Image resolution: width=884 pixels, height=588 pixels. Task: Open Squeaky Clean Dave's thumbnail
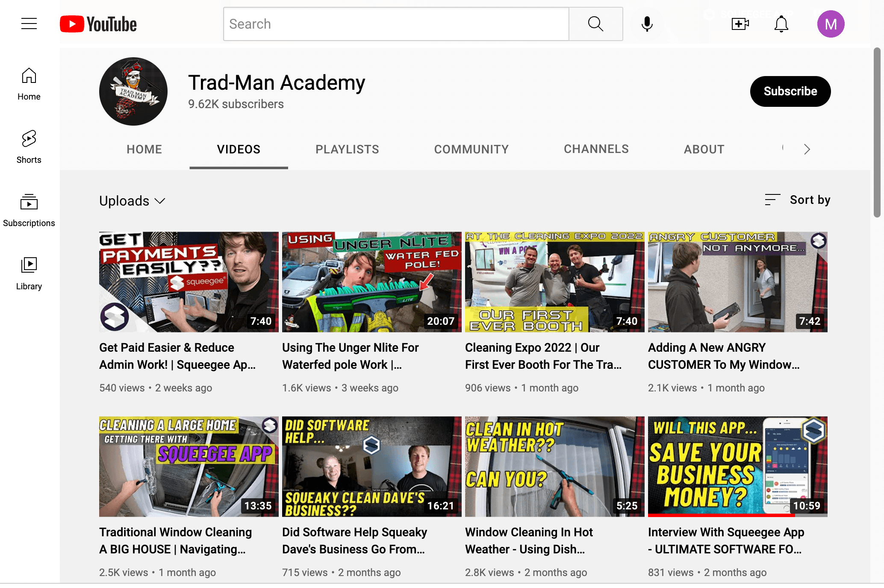372,467
